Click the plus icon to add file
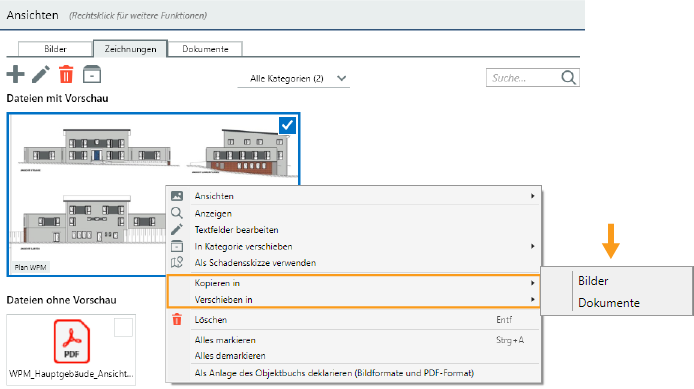694x389 pixels. click(x=15, y=74)
